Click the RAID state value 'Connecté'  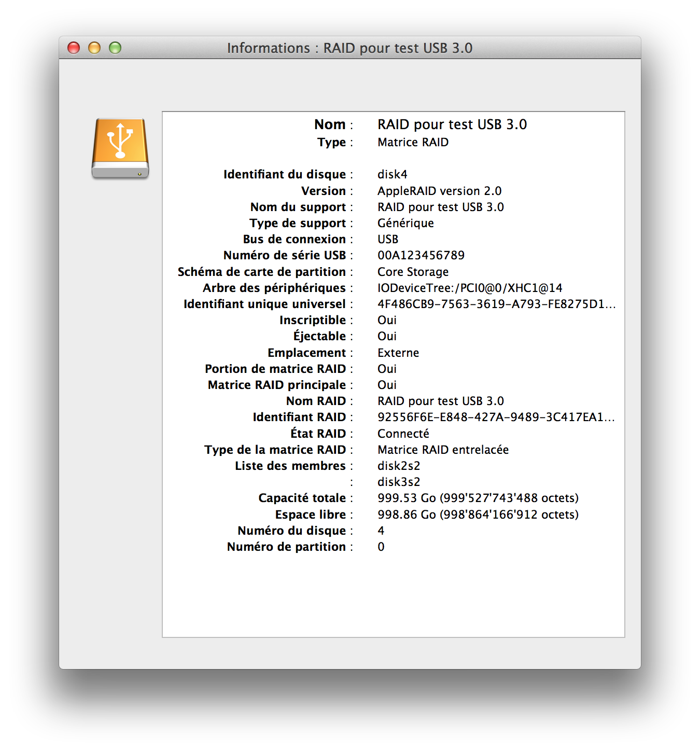pyautogui.click(x=403, y=434)
